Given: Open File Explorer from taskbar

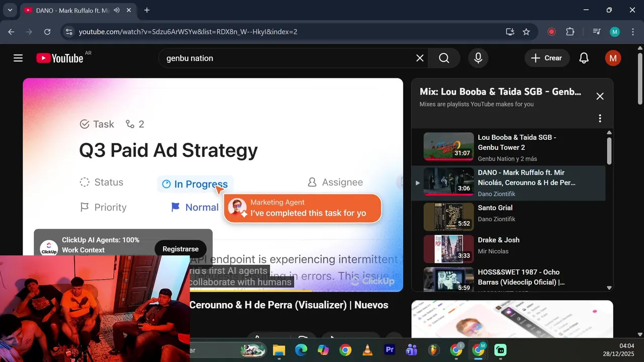Looking at the screenshot, I should 279,350.
